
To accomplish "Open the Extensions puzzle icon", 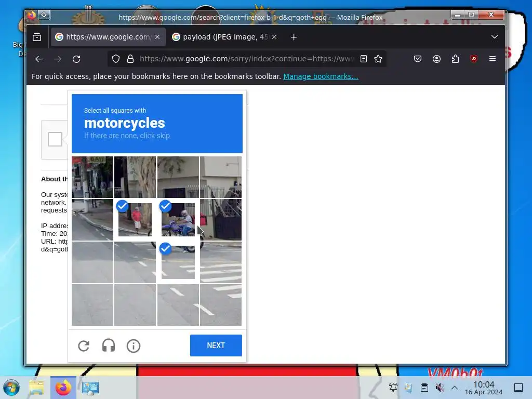I will [x=455, y=59].
